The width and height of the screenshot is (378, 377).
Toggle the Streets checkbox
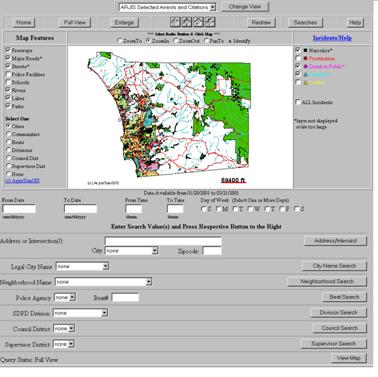tap(8, 66)
